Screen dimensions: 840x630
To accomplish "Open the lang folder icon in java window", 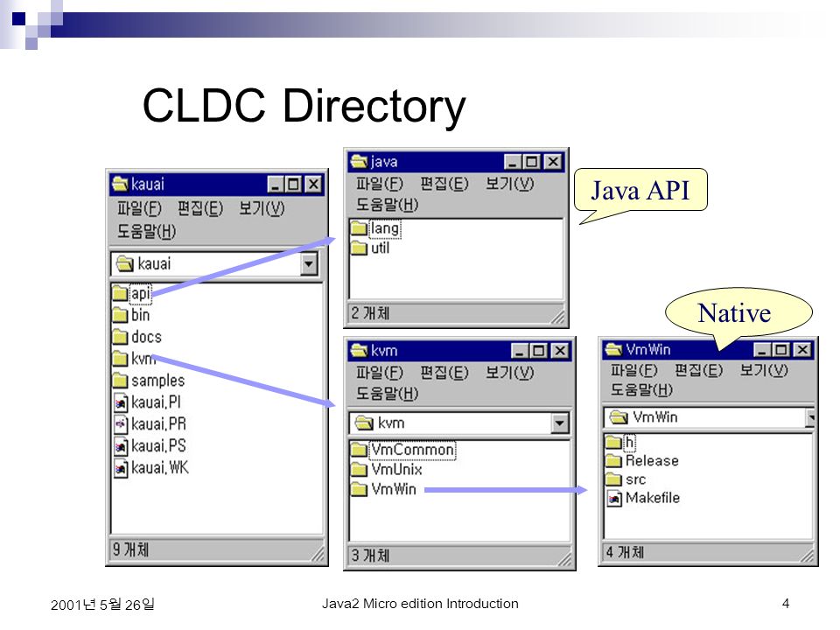I will [x=359, y=228].
